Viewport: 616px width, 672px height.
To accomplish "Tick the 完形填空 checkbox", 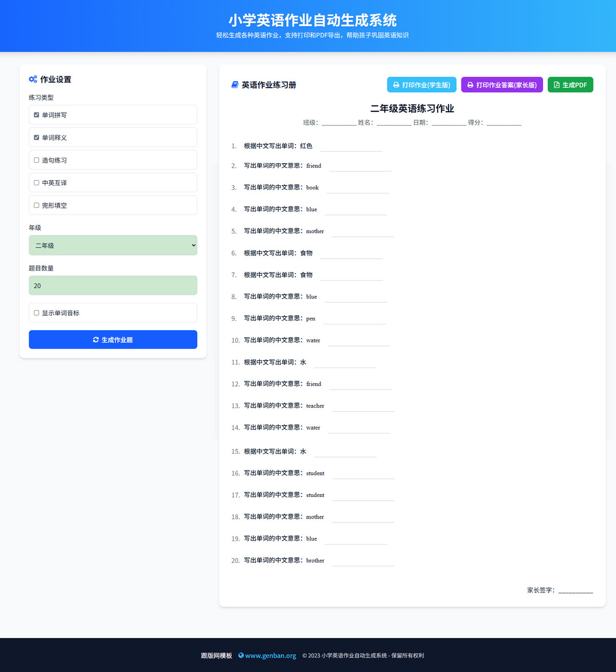I will coord(36,205).
